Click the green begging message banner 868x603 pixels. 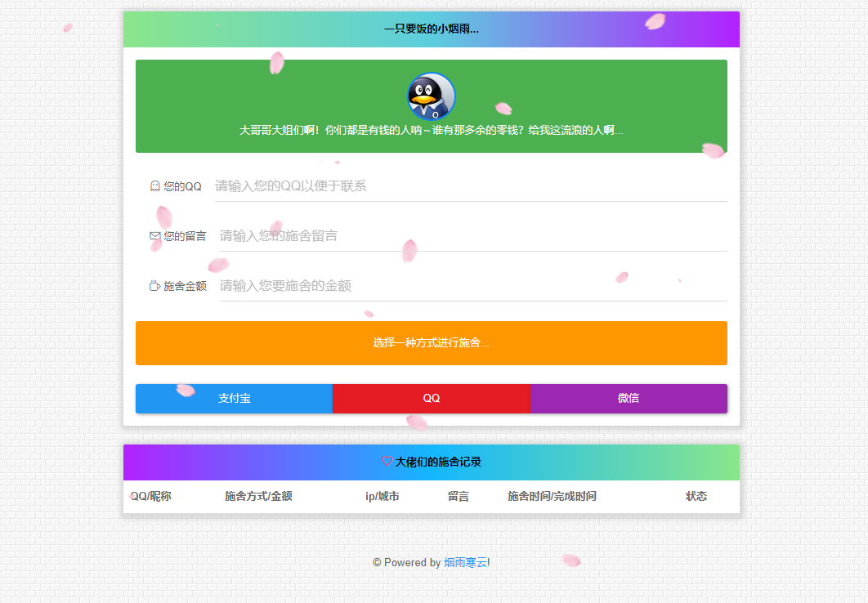tap(432, 131)
